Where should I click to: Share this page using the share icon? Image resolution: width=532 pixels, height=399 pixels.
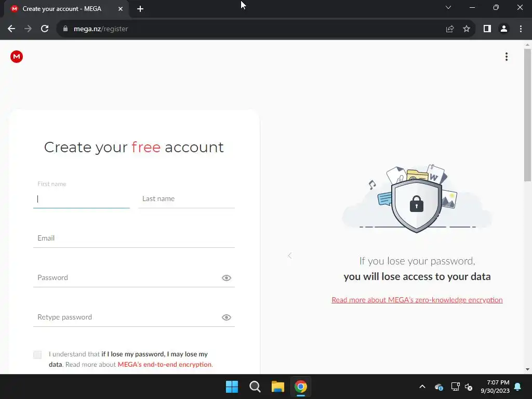(450, 29)
